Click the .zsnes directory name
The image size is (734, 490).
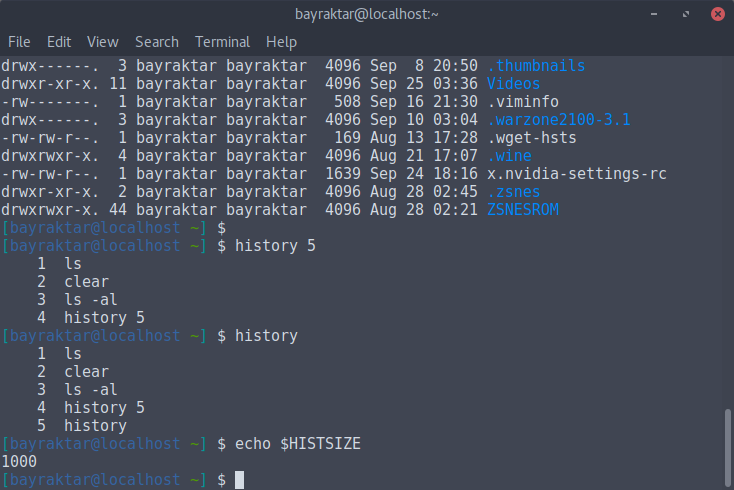tap(514, 192)
